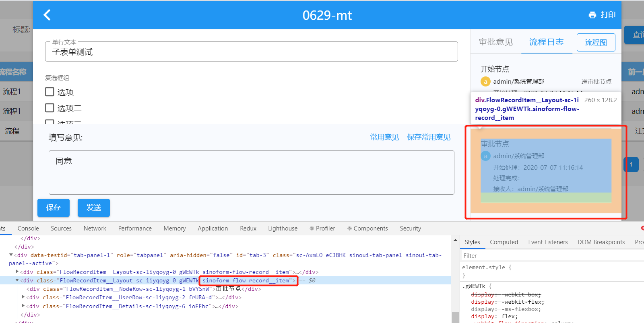Viewport: 644px width, 323px height.
Task: Select the 审批节点 NodeRow div line
Action: click(144, 289)
